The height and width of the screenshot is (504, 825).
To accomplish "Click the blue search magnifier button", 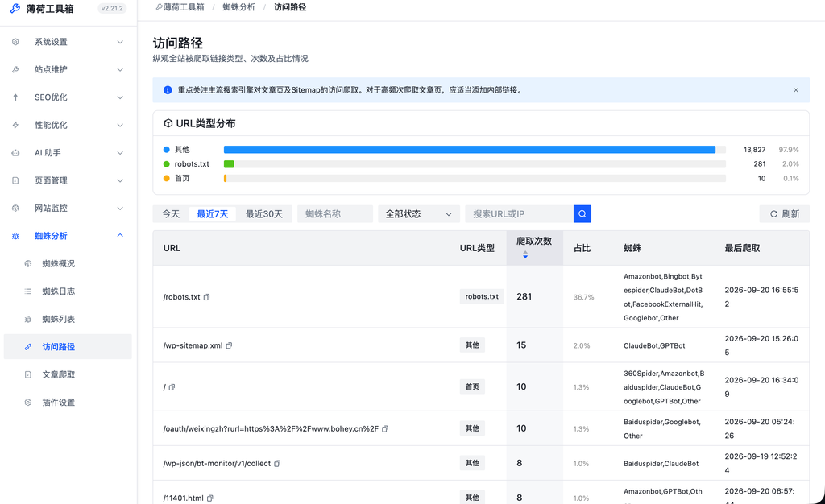I will 582,214.
